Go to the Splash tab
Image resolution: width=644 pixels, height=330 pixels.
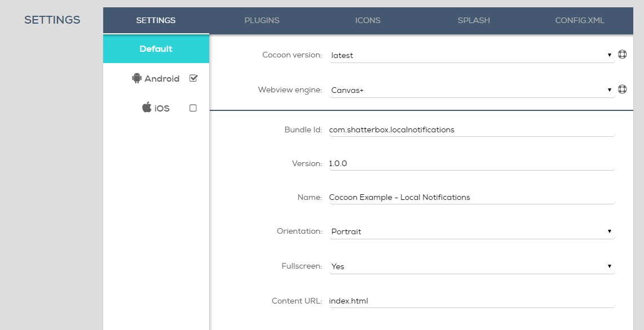coord(474,20)
